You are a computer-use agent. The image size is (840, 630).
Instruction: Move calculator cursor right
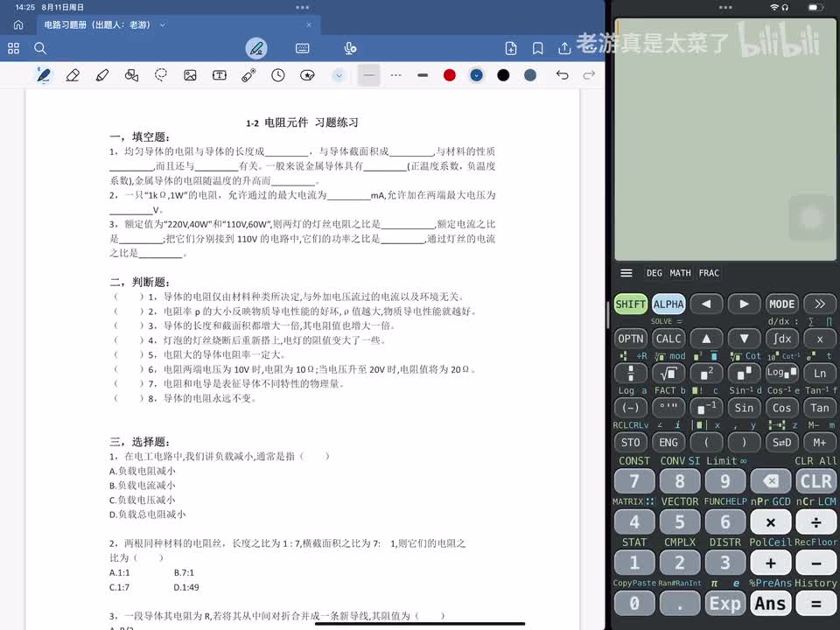(x=744, y=304)
